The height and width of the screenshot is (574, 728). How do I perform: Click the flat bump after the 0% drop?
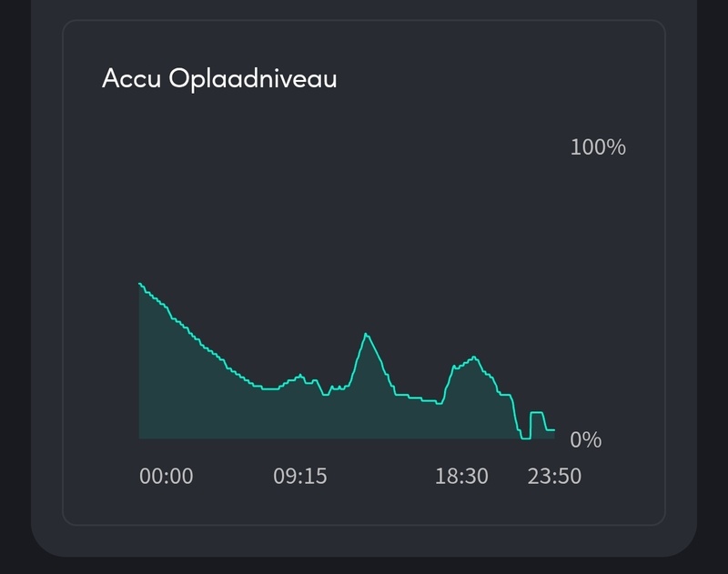click(537, 413)
